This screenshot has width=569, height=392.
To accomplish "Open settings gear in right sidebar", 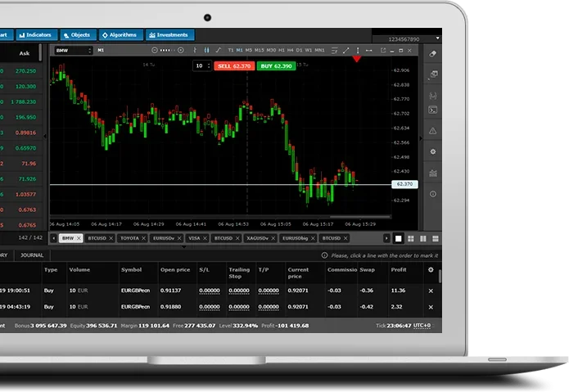I will coord(433,152).
